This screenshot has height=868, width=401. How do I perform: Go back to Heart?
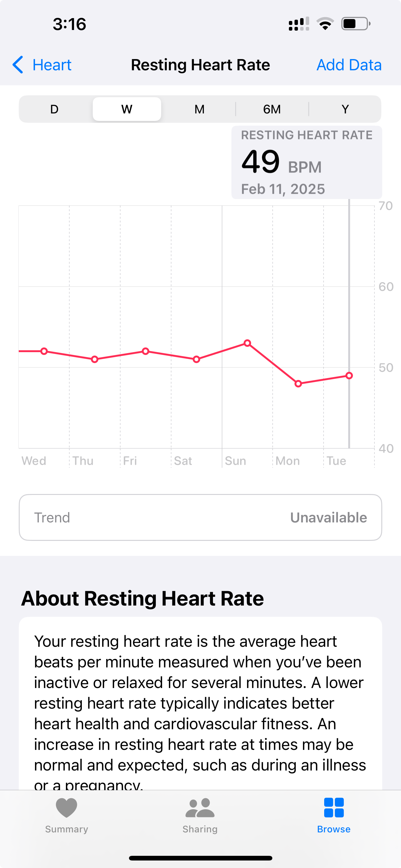click(x=52, y=65)
